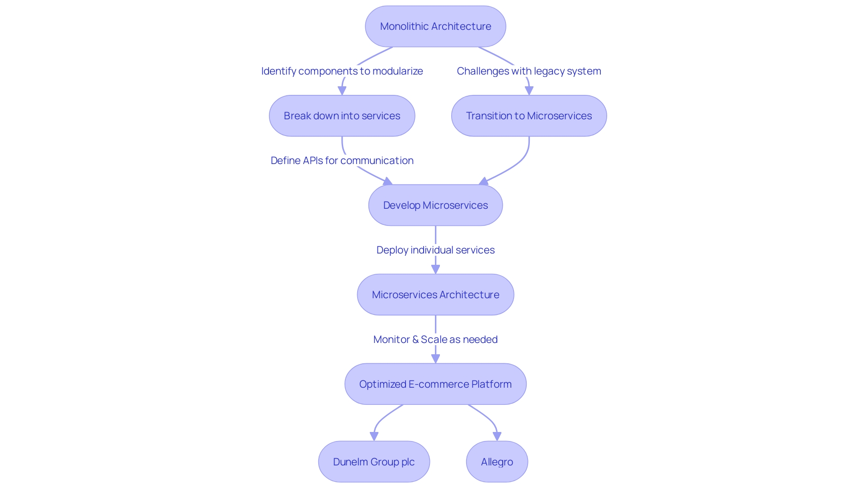Toggle visibility of Optimized E-commerce Platform node
The height and width of the screenshot is (488, 868).
point(434,384)
